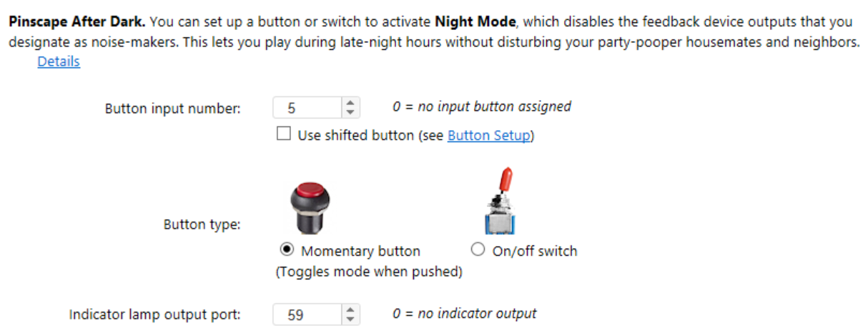Decrease the Button input number value
Image resolution: width=868 pixels, height=336 pixels.
coord(350,112)
